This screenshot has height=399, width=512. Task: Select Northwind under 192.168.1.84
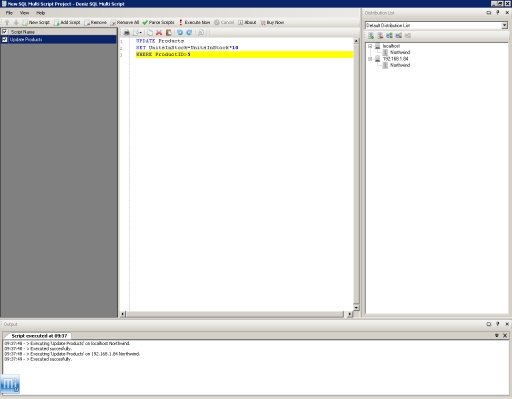pos(400,65)
